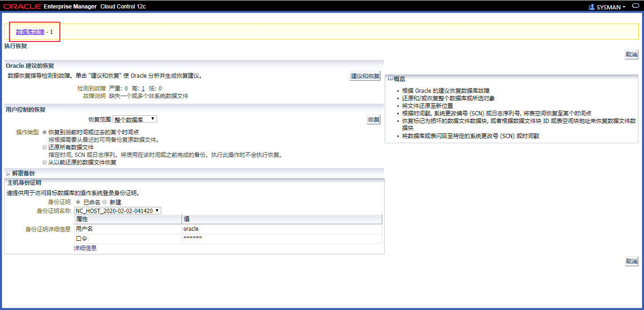Click the SYSMAN user avatar icon
The image size is (644, 310).
click(592, 7)
